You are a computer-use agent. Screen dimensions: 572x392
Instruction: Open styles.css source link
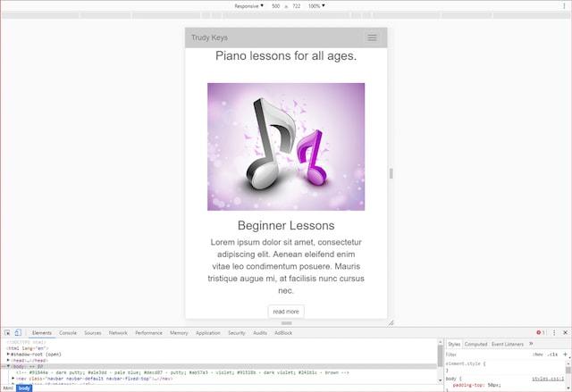pos(547,379)
